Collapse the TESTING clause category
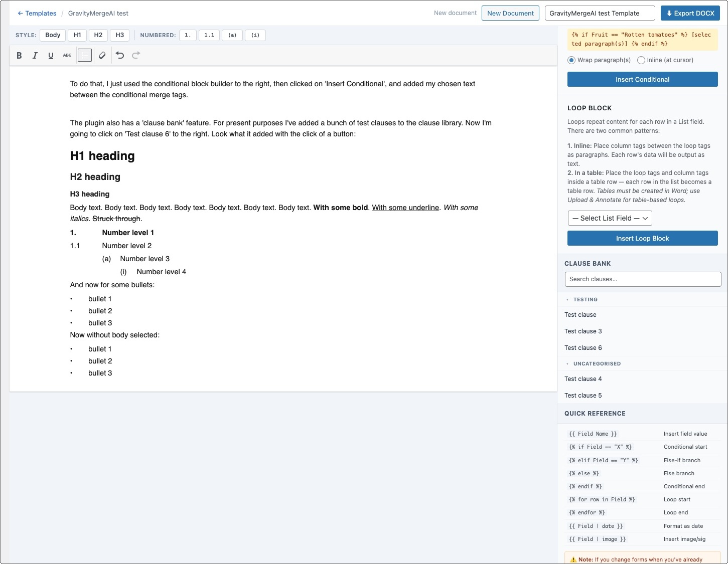 (582, 300)
